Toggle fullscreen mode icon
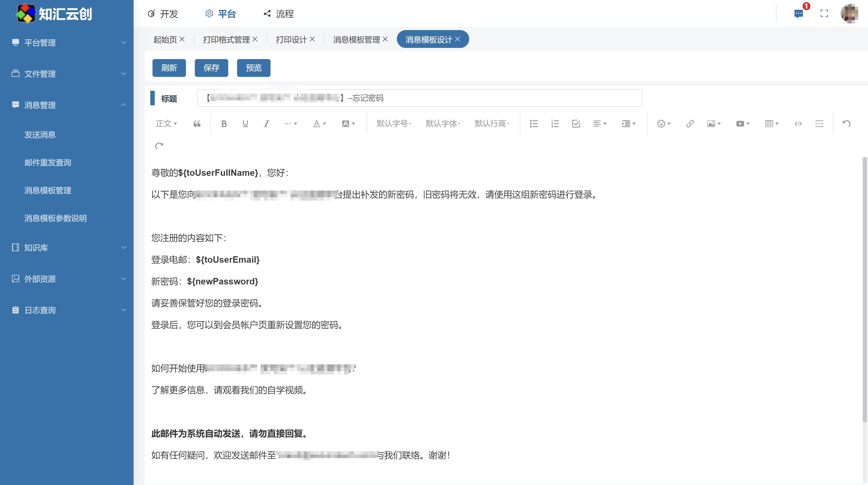 (824, 14)
